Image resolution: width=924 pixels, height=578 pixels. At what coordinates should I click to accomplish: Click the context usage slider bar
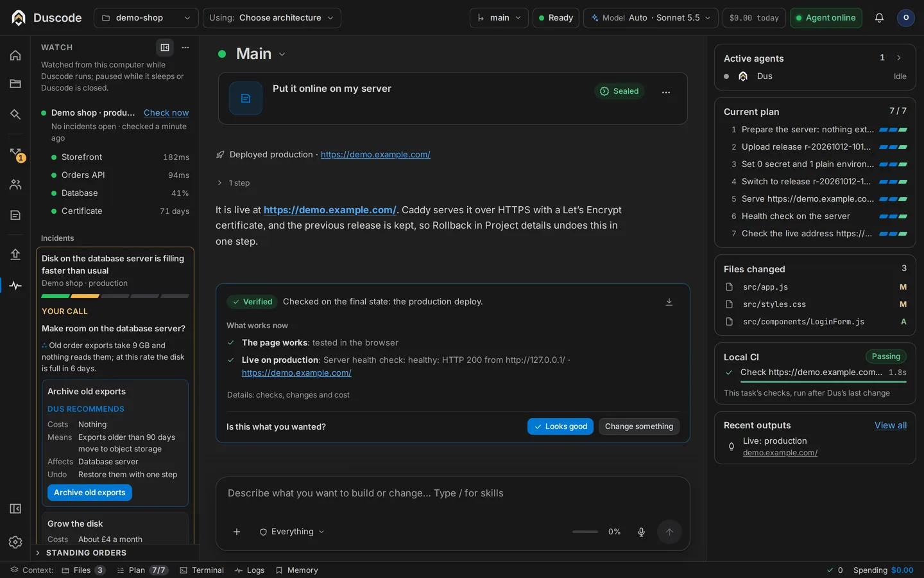coord(585,532)
